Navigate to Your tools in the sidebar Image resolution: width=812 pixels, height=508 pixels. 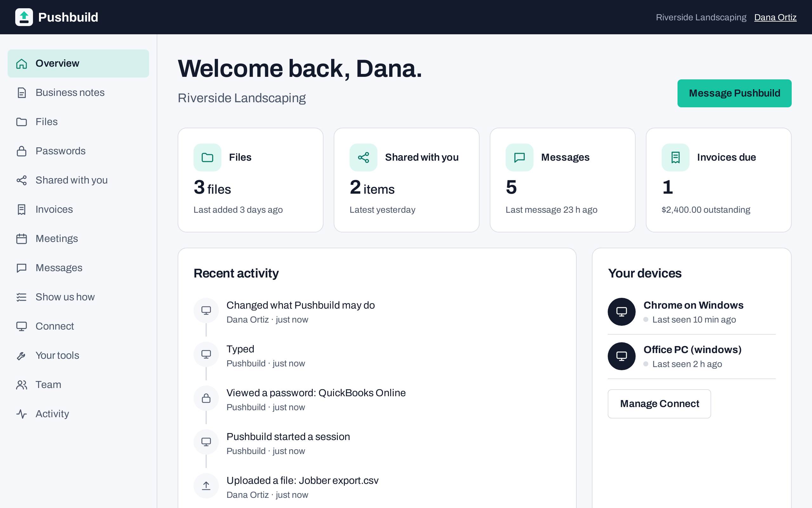point(78,356)
